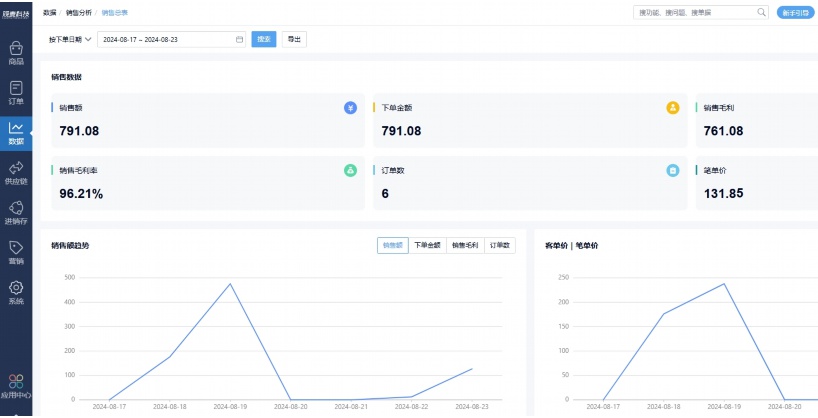Open 系统 settings gear in sidebar

[x=16, y=292]
